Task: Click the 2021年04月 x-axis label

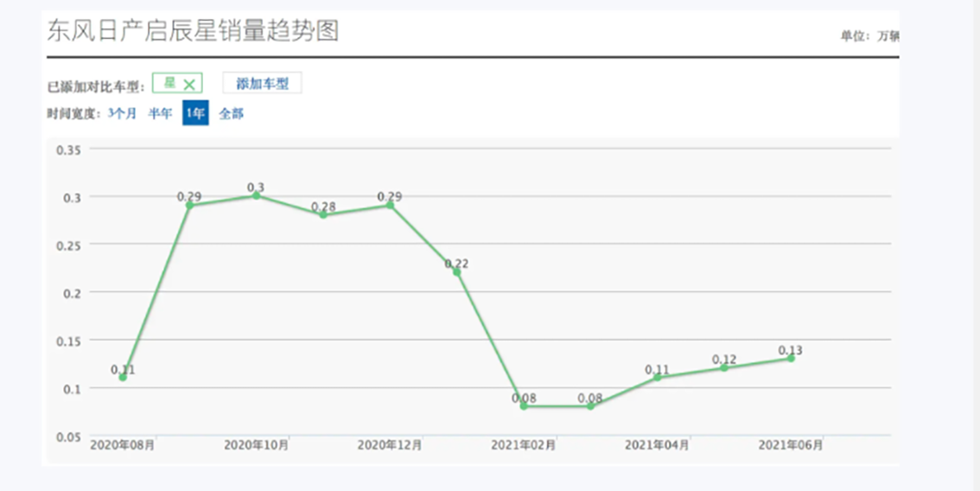Action: point(657,445)
